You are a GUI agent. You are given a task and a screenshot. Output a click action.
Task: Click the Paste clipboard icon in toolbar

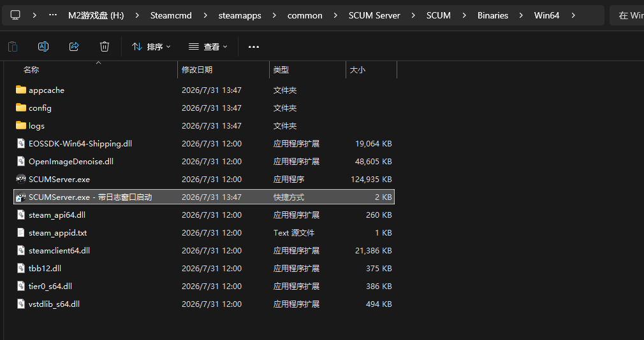pyautogui.click(x=13, y=46)
